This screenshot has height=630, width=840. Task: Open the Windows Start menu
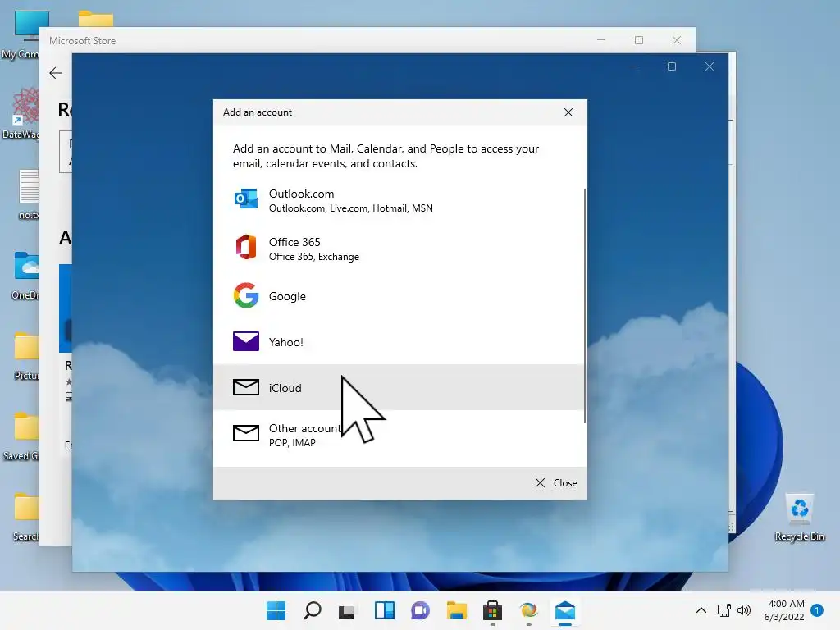276,610
